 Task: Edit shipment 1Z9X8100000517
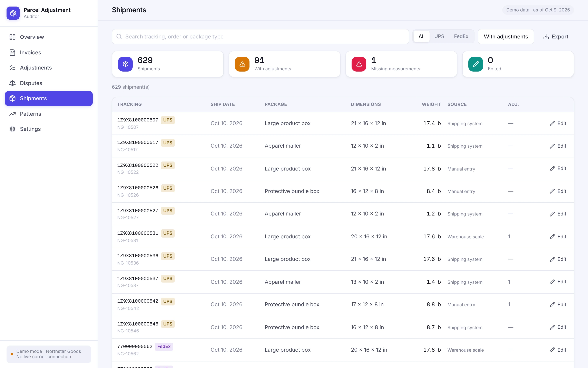click(558, 146)
